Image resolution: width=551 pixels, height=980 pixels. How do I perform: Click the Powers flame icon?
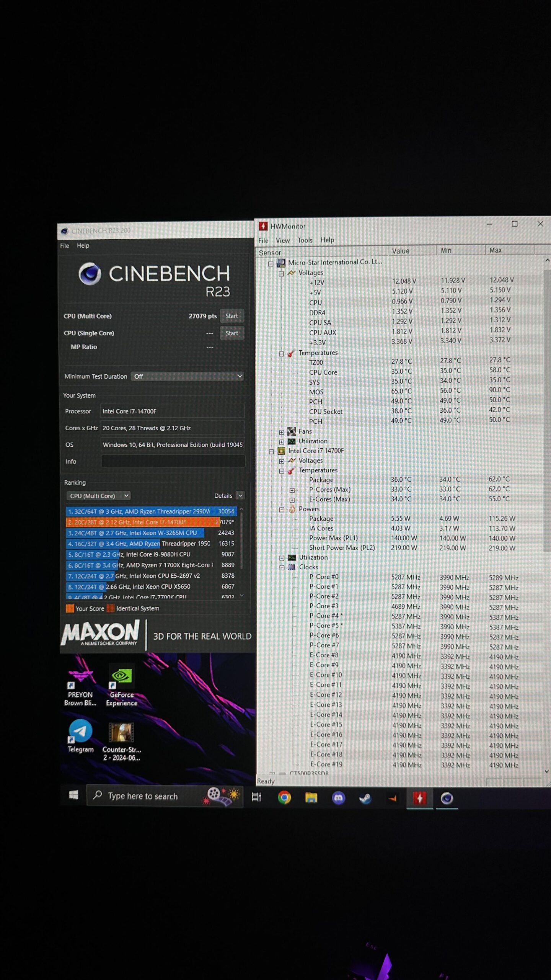pos(292,509)
